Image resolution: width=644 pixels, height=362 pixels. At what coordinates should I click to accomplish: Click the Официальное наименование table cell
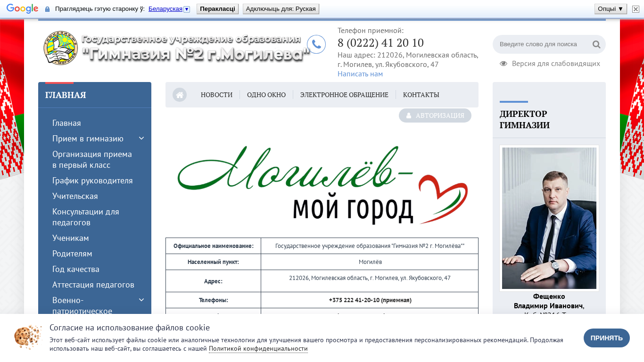click(x=213, y=246)
